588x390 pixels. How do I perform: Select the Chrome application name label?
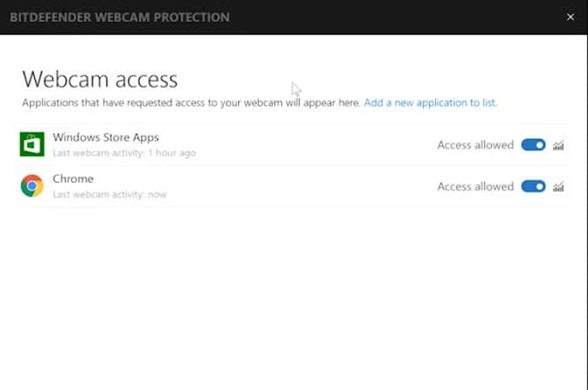click(73, 179)
